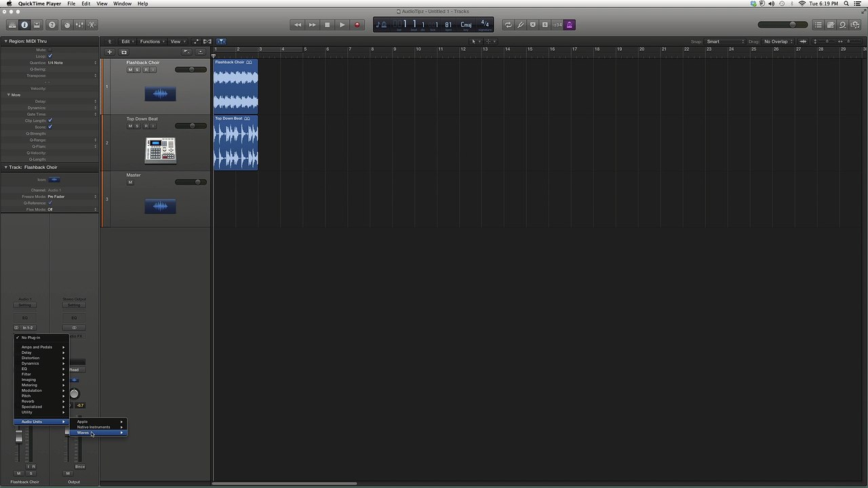868x488 pixels.
Task: Toggle Count-in 1234 button
Action: pyautogui.click(x=557, y=25)
